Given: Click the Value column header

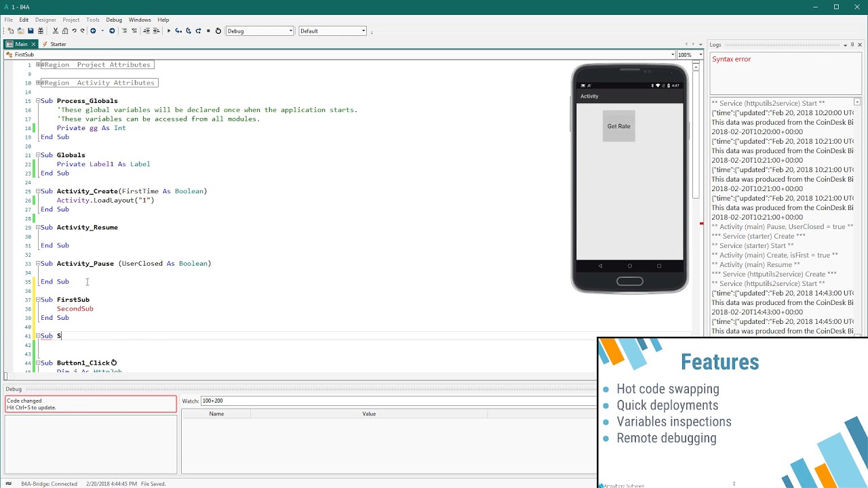Looking at the screenshot, I should click(369, 413).
